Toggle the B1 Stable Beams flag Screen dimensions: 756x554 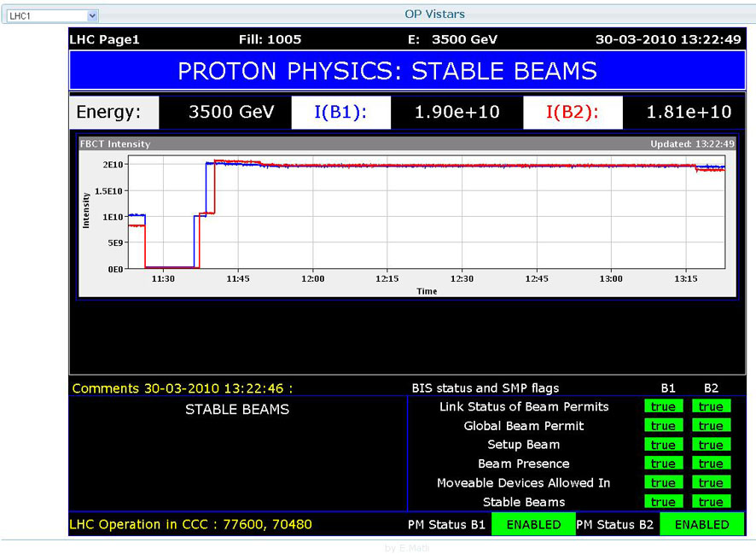pyautogui.click(x=663, y=501)
